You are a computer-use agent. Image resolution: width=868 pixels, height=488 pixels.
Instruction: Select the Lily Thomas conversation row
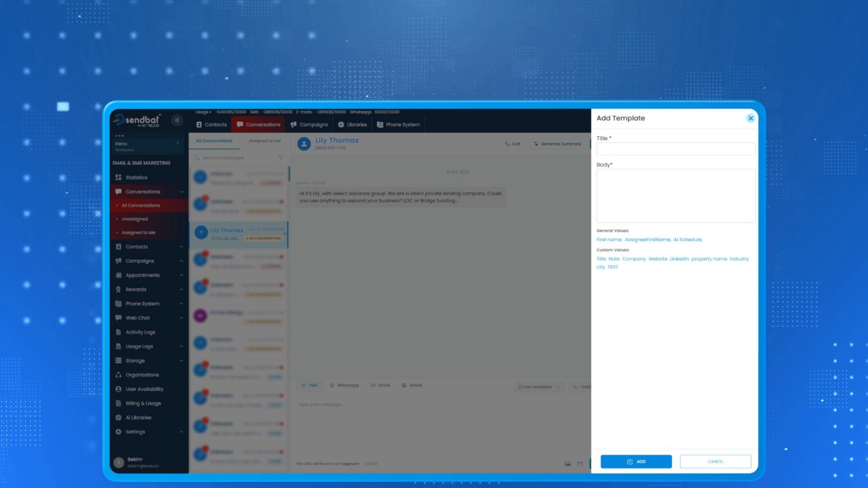pos(239,235)
